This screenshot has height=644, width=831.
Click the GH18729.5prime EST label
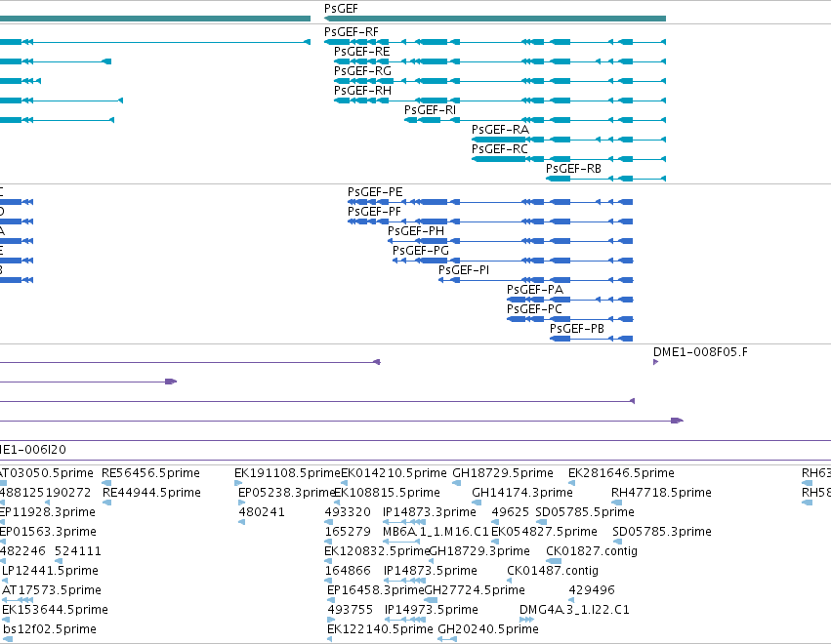[x=503, y=473]
